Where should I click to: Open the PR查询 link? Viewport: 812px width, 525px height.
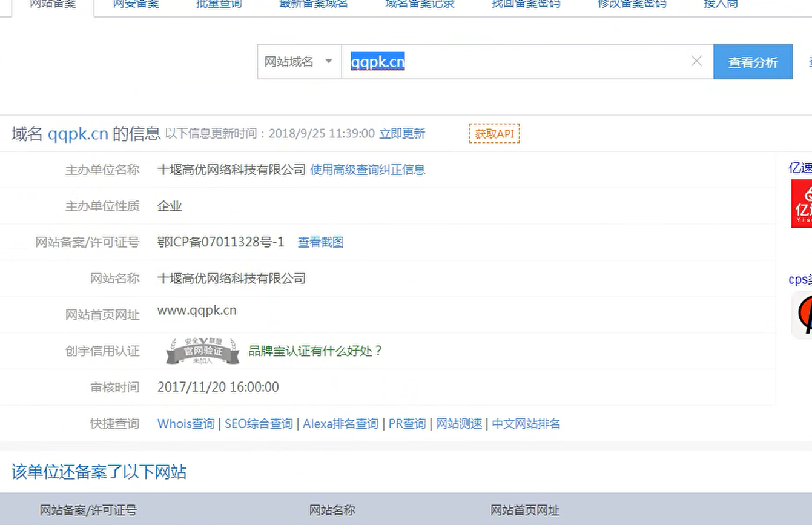[407, 424]
